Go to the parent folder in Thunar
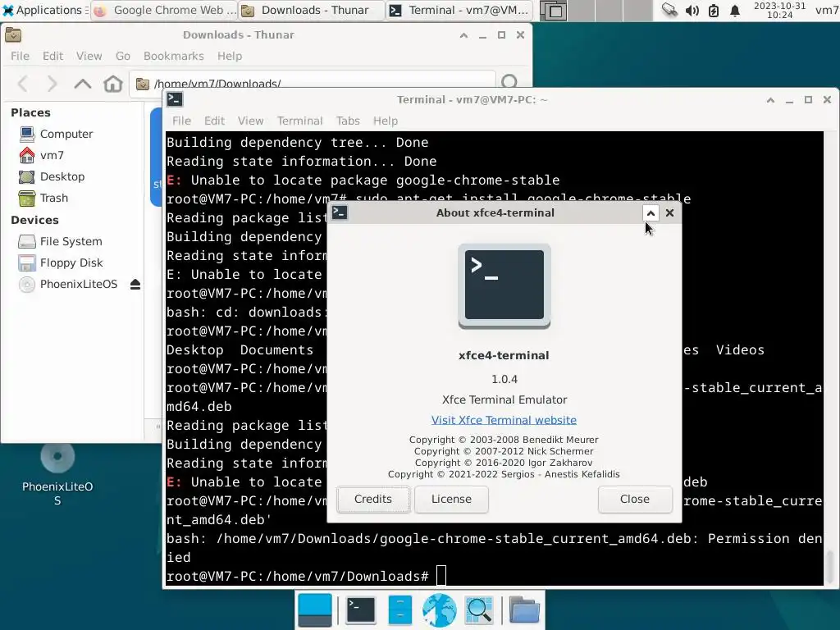Screen dimensions: 840x630 pos(83,84)
